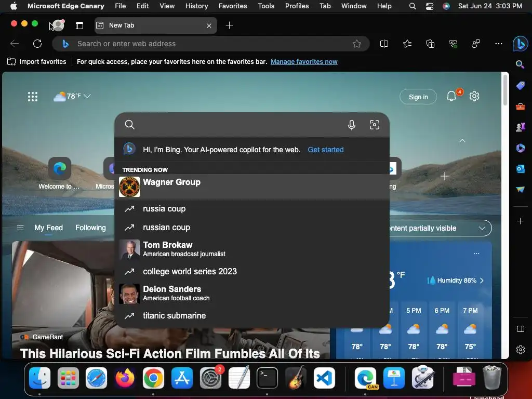Image resolution: width=532 pixels, height=399 pixels.
Task: Add this page to favorites star
Action: [356, 44]
